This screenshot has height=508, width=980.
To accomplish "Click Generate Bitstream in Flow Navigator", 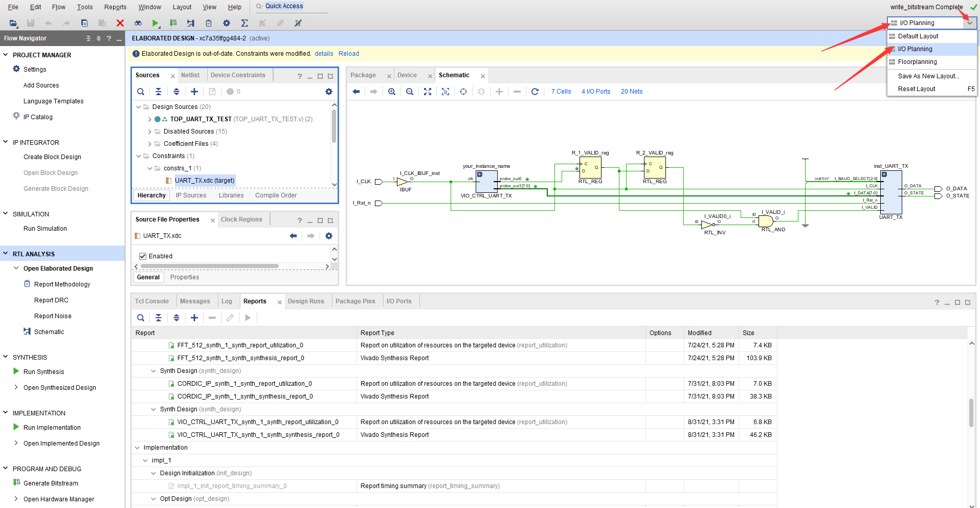I will pyautogui.click(x=51, y=483).
